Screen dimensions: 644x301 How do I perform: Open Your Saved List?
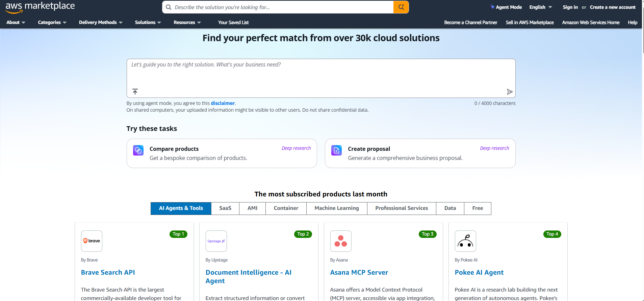[233, 22]
